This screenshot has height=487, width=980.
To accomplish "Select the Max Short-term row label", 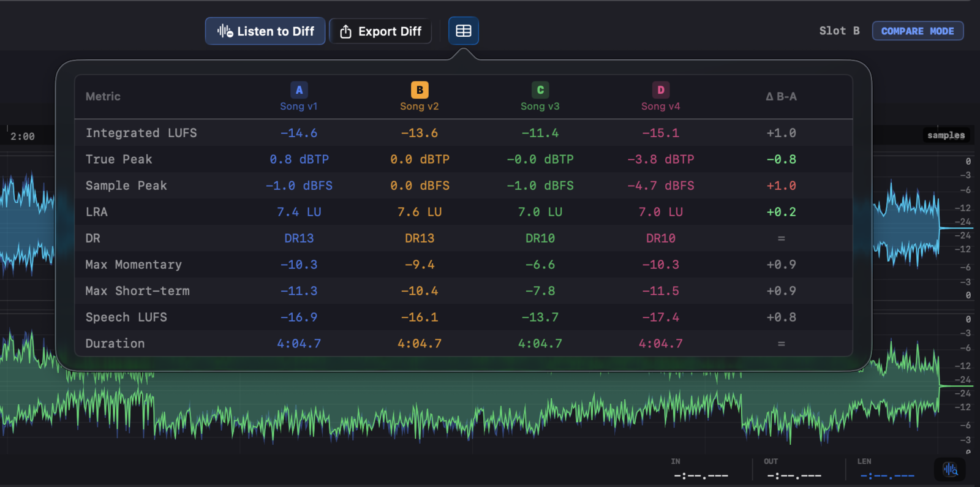I will coord(137,291).
